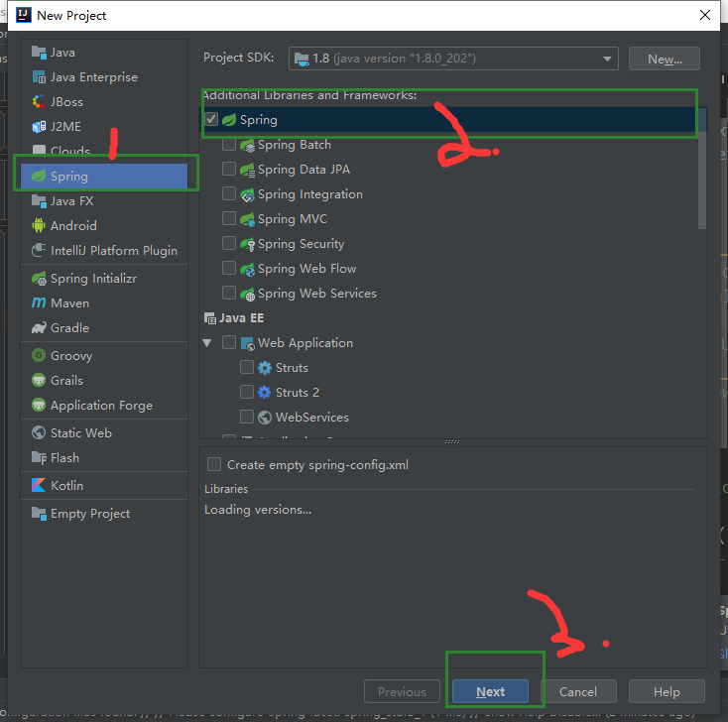The image size is (728, 722).
Task: Click the Spring Web Services icon
Action: pyautogui.click(x=248, y=294)
